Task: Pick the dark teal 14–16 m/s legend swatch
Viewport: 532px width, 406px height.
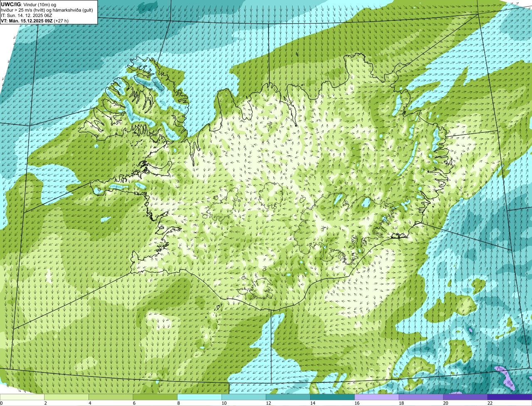Action: point(332,397)
